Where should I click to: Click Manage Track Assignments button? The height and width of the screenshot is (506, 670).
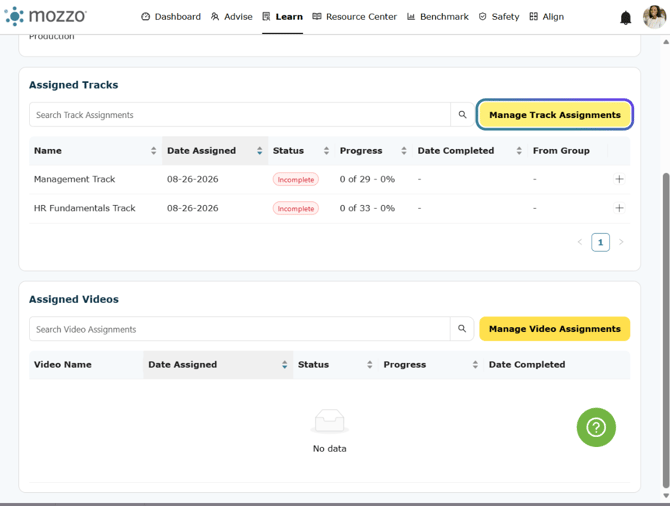tap(555, 115)
